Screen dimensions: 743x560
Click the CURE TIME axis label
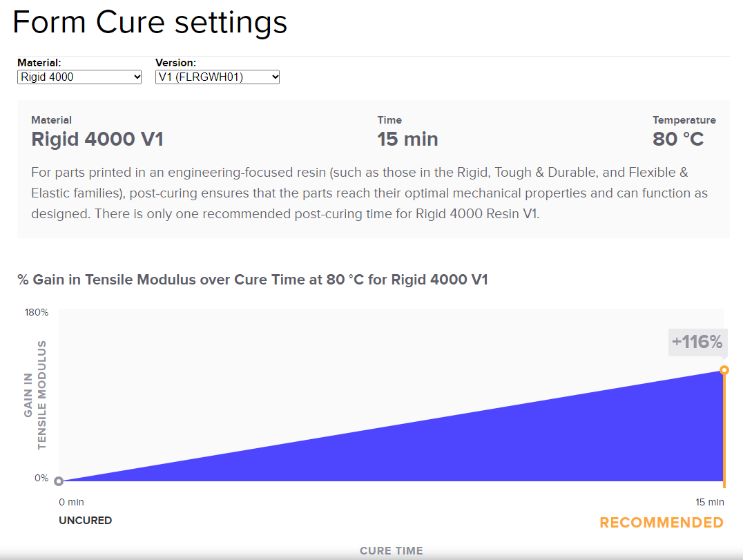click(392, 551)
